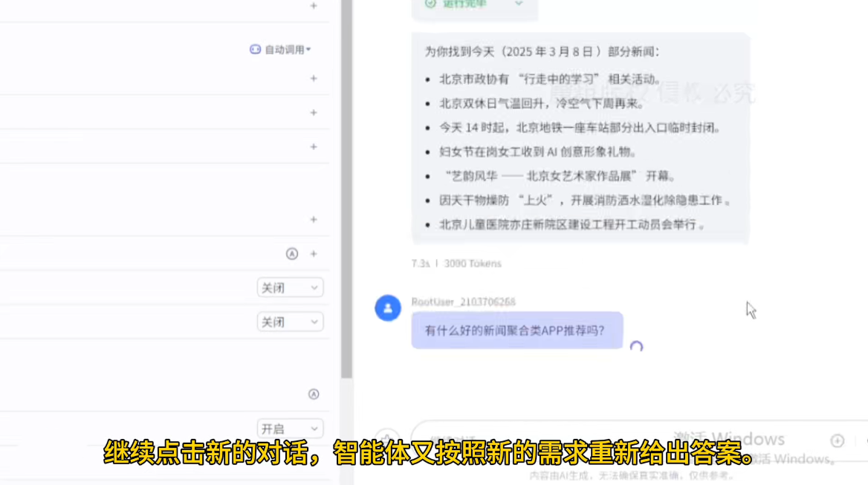
Task: Expand the 运行完毕 status chevron
Action: (519, 4)
